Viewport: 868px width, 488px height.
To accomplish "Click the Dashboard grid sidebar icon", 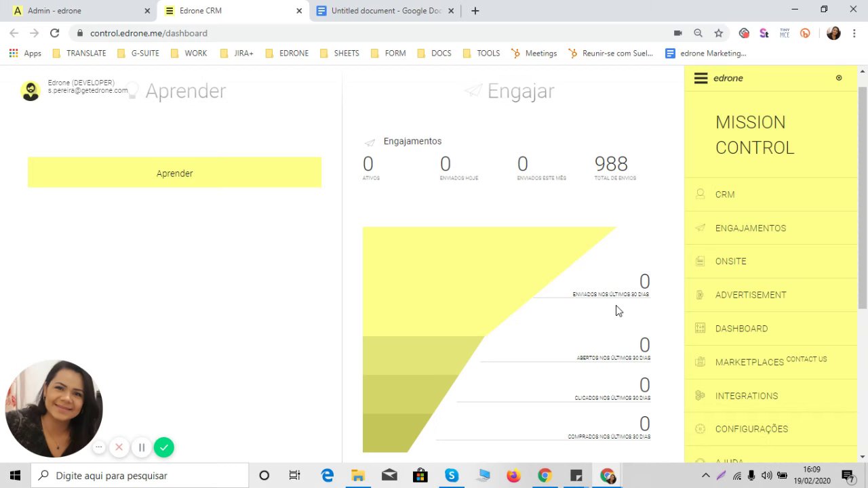I will pyautogui.click(x=701, y=329).
